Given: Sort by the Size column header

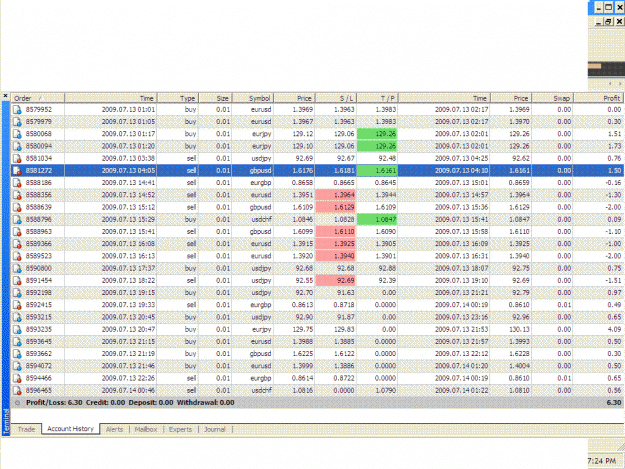Looking at the screenshot, I should point(215,98).
